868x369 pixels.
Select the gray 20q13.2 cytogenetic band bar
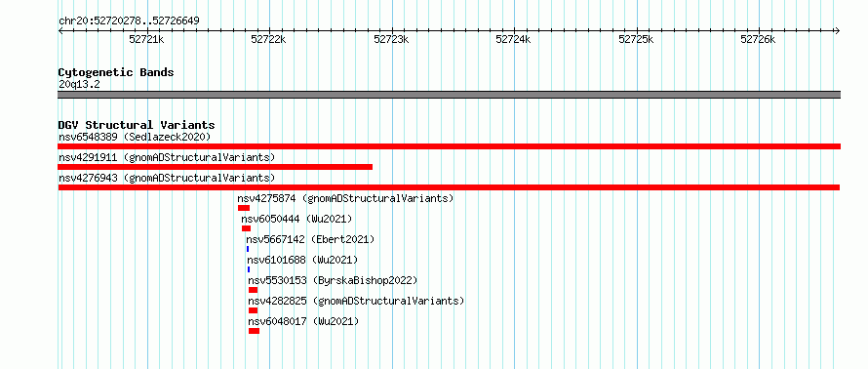point(449,95)
